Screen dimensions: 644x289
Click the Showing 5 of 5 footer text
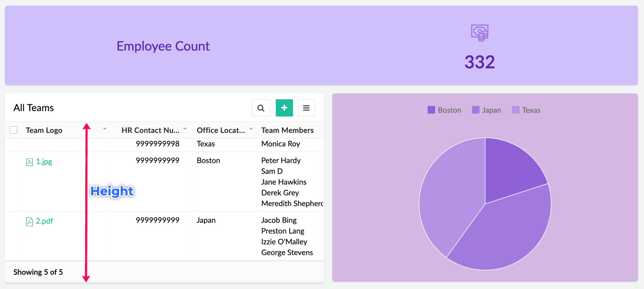(x=38, y=272)
